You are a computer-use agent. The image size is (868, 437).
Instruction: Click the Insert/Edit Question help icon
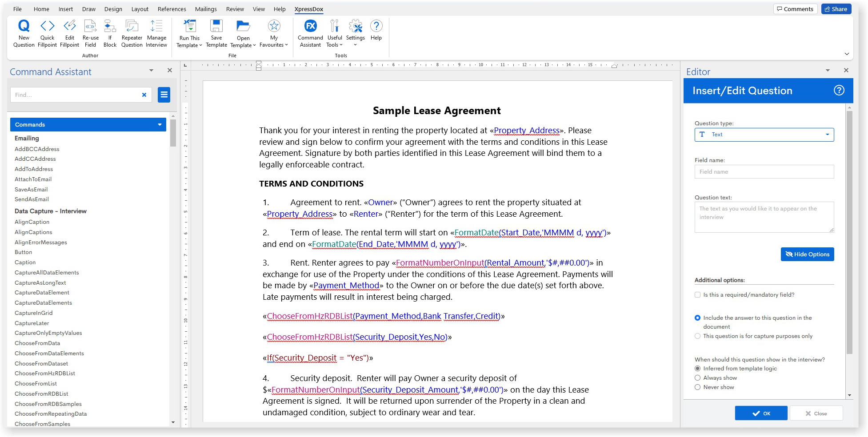tap(839, 91)
